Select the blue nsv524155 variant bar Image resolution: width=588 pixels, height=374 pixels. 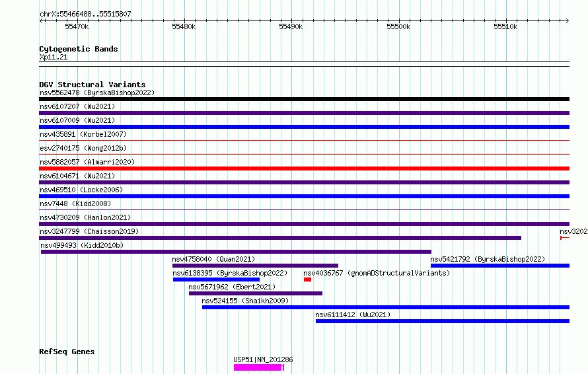tap(385, 307)
